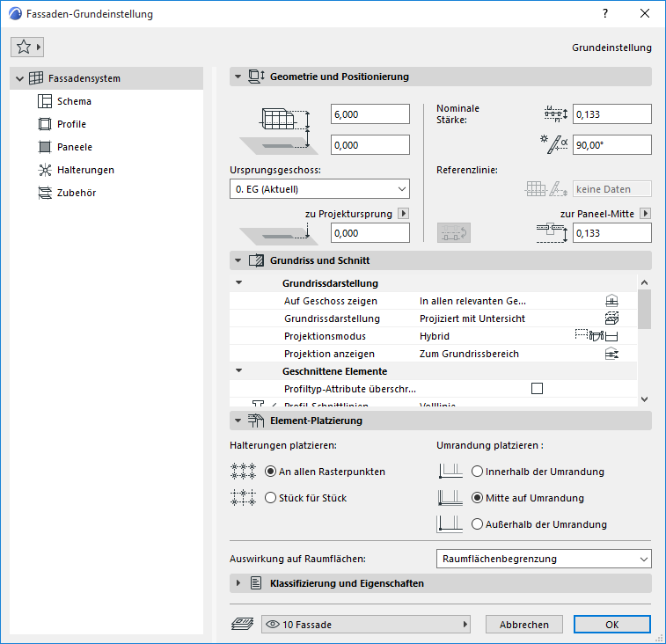Collapse Grundriss und Schnitt panel

238,260
